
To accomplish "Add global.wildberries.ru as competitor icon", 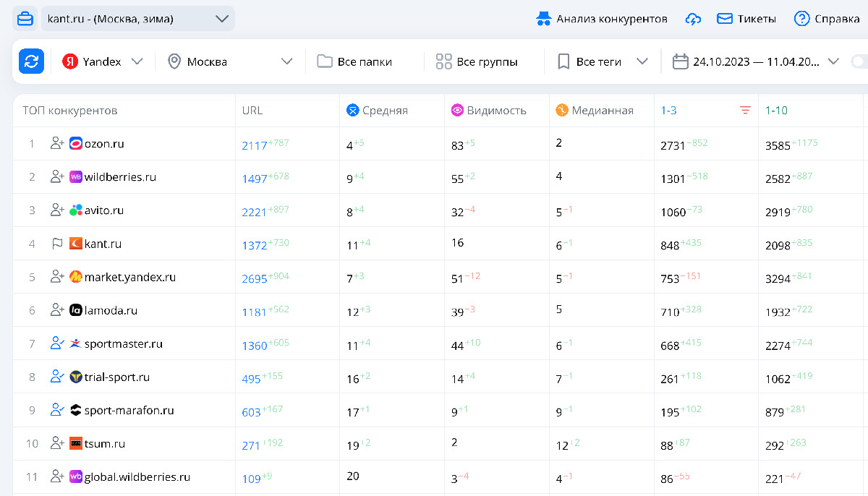I will [x=57, y=476].
